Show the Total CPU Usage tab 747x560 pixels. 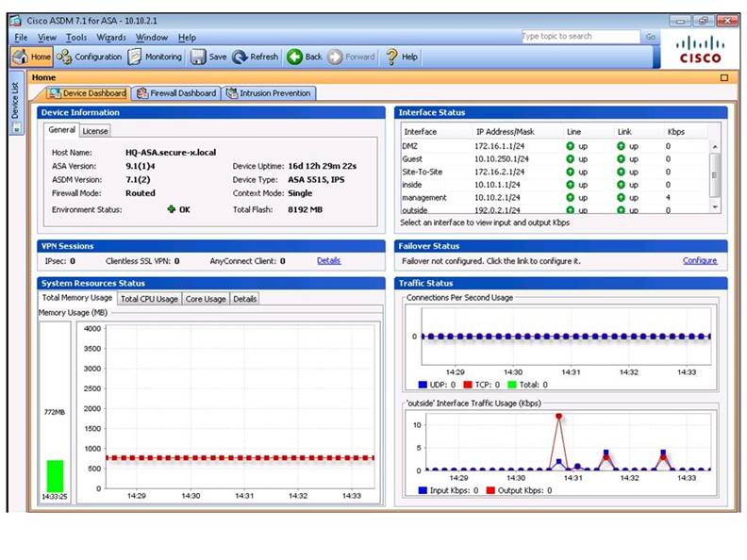point(148,299)
